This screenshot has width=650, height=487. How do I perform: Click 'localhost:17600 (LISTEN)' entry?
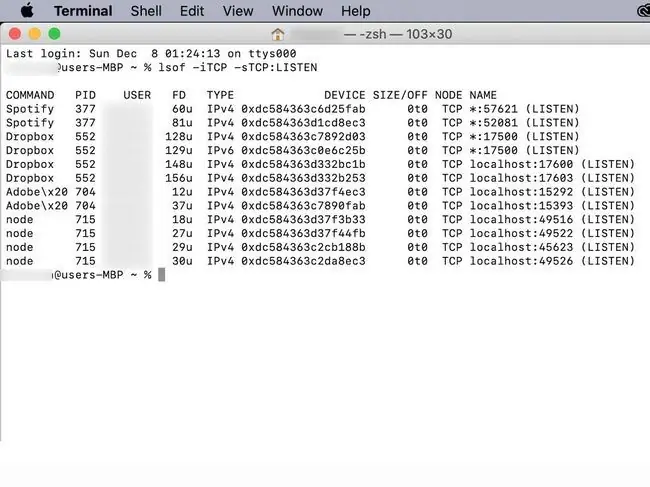click(x=552, y=164)
